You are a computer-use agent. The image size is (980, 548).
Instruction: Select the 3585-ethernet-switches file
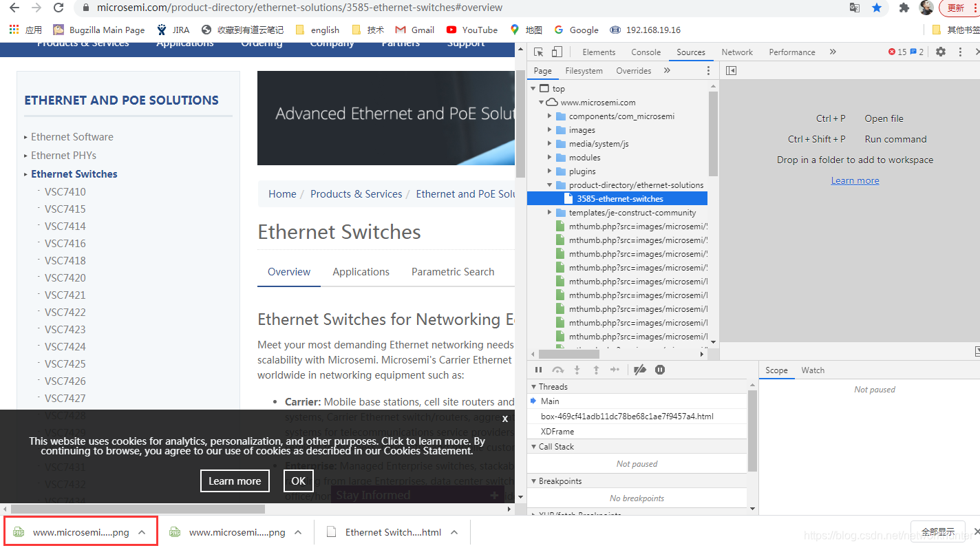[617, 199]
